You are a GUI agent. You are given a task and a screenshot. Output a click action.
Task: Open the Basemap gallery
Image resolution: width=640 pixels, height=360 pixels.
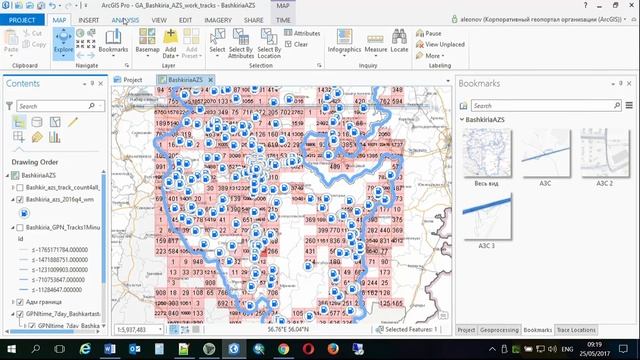tap(147, 42)
